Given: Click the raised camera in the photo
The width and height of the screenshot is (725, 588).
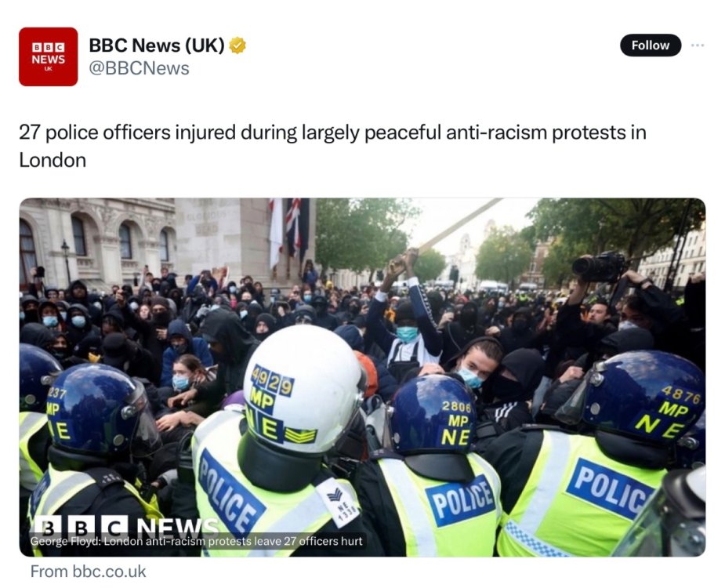Looking at the screenshot, I should pyautogui.click(x=600, y=267).
